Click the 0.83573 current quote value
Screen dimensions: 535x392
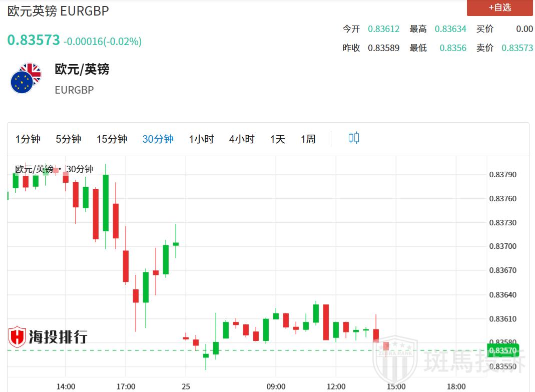(x=34, y=40)
